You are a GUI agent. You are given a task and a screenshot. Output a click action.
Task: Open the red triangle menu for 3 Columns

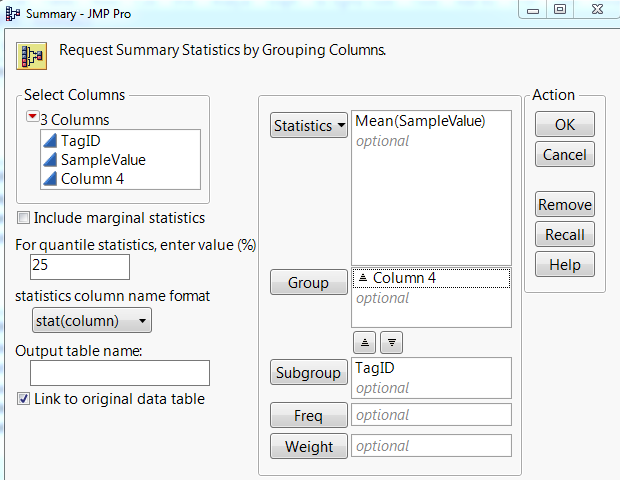click(x=33, y=119)
